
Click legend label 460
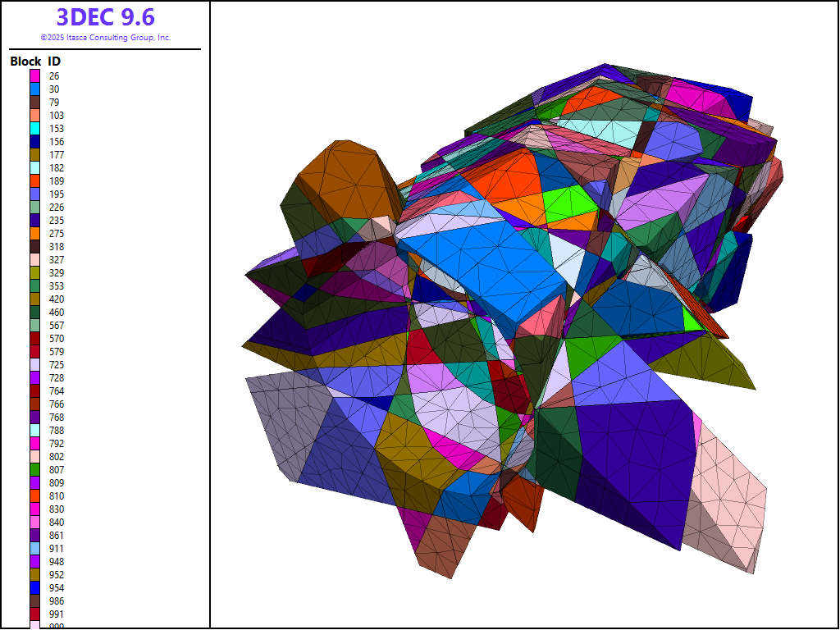pos(55,313)
